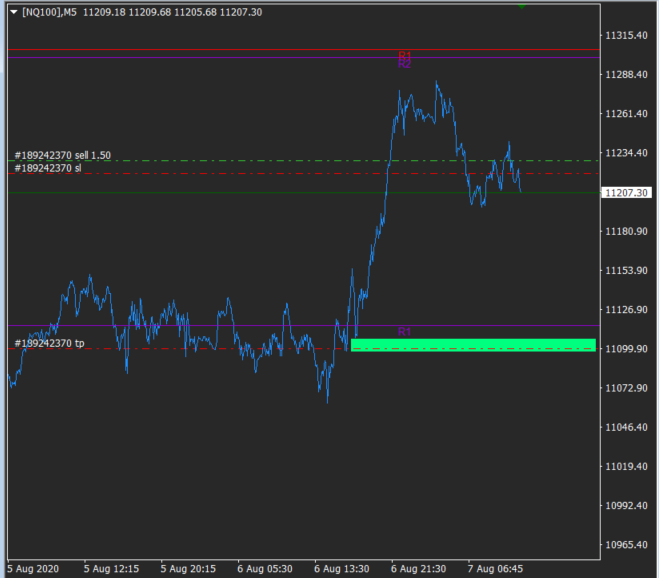Select the #189242370 tp take-profit label
The image size is (659, 578).
(x=50, y=343)
